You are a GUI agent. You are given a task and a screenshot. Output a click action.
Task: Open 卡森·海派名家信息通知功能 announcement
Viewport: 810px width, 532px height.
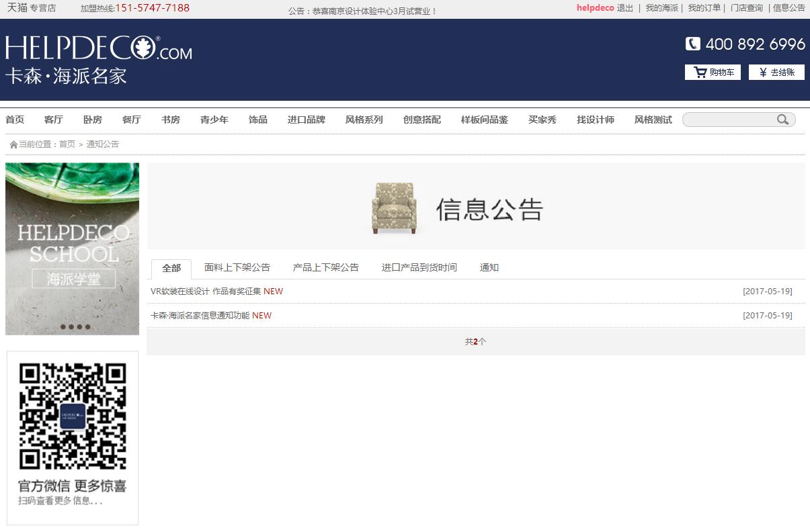[200, 316]
